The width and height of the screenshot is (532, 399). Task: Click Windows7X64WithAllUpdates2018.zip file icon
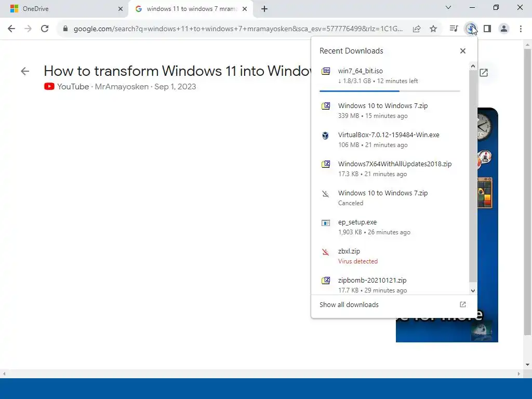(x=326, y=164)
